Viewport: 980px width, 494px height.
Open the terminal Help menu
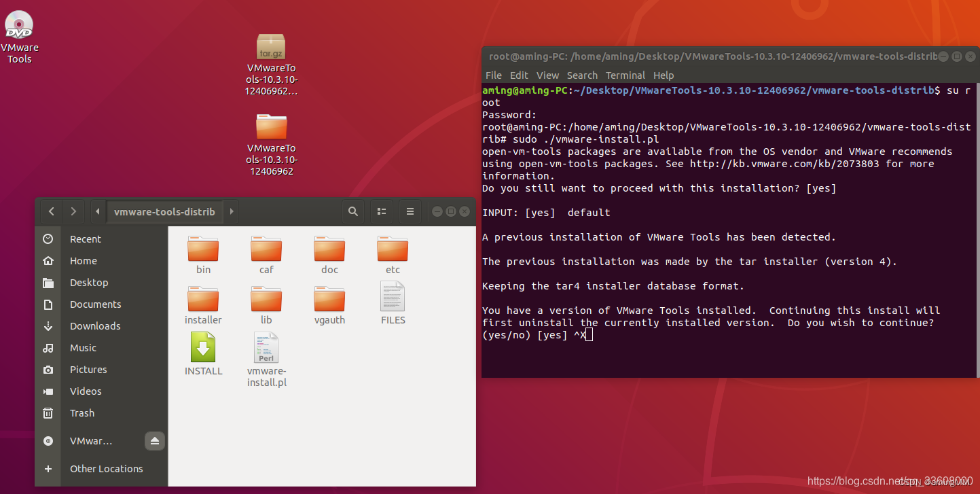(x=664, y=75)
